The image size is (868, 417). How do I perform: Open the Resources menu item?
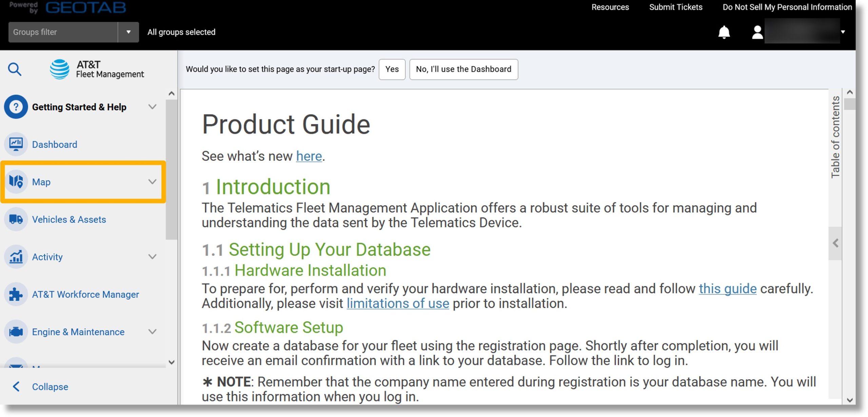point(610,7)
